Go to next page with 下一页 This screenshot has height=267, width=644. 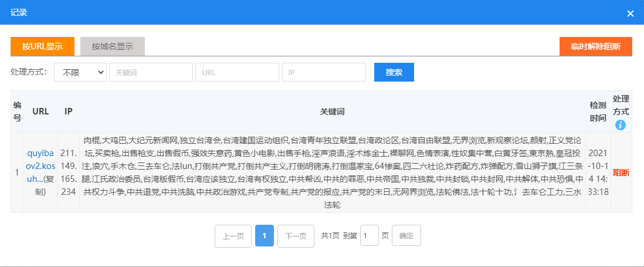pyautogui.click(x=296, y=236)
